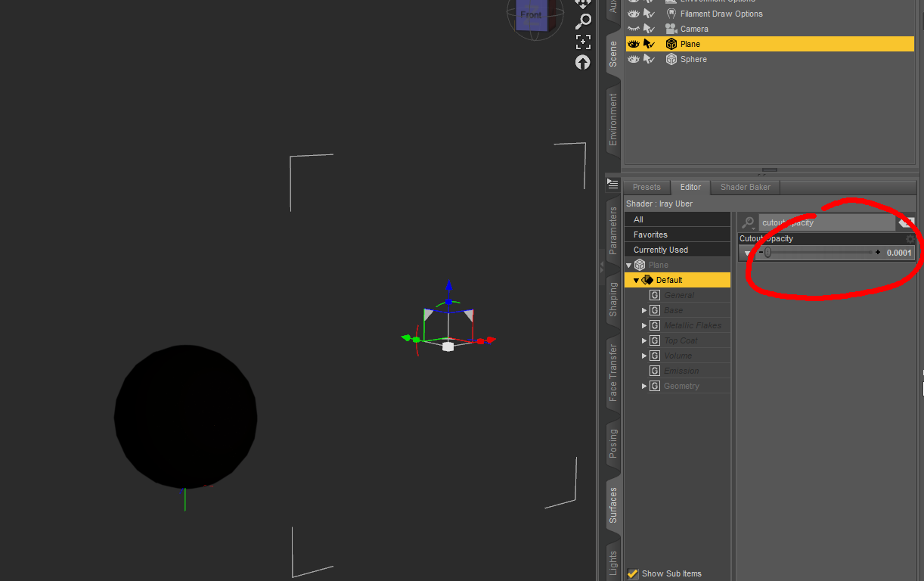
Task: Collapse the Plane node in Surfaces tree
Action: pos(629,265)
